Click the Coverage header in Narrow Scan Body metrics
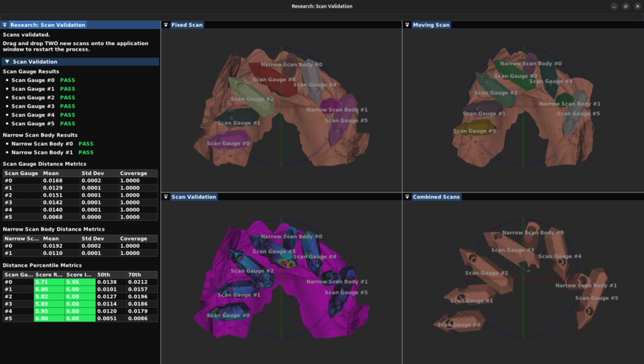The height and width of the screenshot is (364, 644). (x=133, y=238)
